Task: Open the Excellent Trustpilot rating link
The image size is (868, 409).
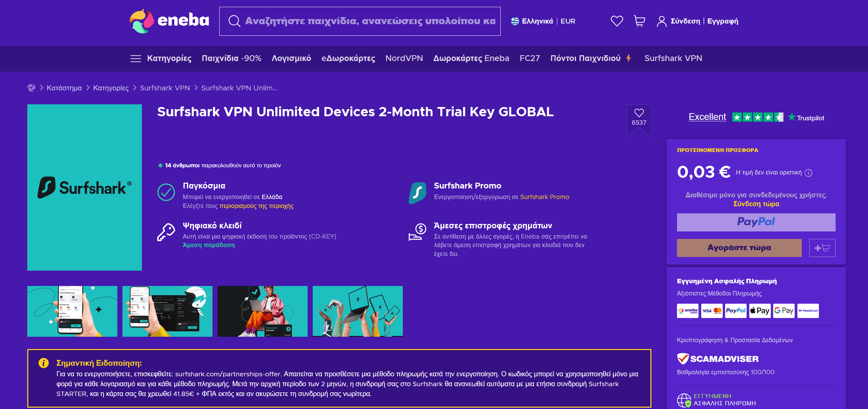Action: [x=707, y=117]
